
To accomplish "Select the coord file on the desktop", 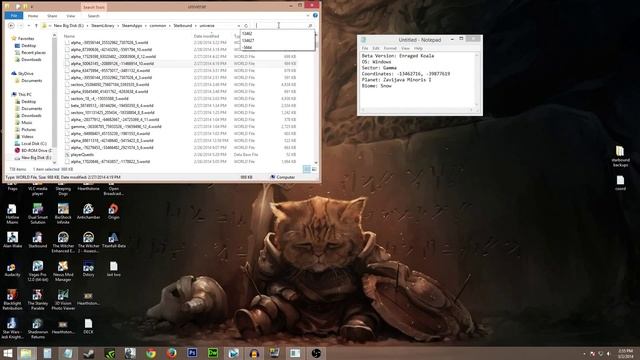I will (x=620, y=183).
